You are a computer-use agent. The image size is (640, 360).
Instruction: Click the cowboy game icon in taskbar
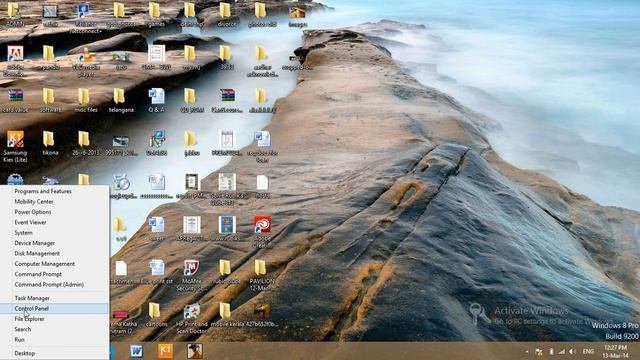point(195,351)
